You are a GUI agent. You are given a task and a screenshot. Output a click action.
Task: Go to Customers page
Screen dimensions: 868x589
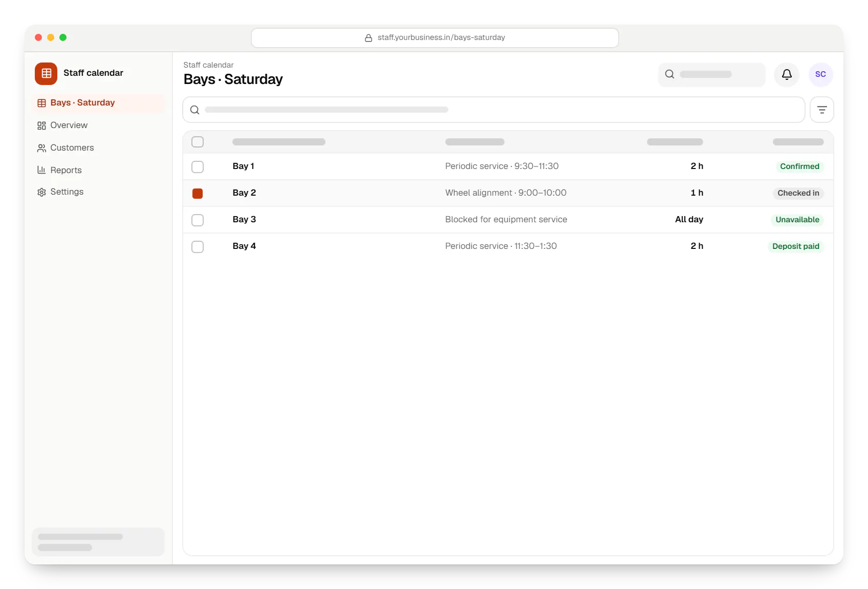click(98, 148)
